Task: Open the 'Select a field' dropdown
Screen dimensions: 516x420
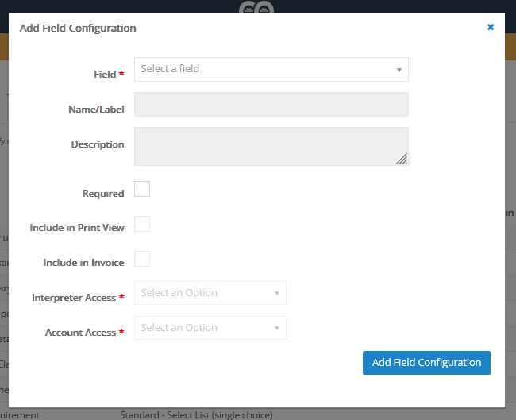Action: (x=266, y=69)
